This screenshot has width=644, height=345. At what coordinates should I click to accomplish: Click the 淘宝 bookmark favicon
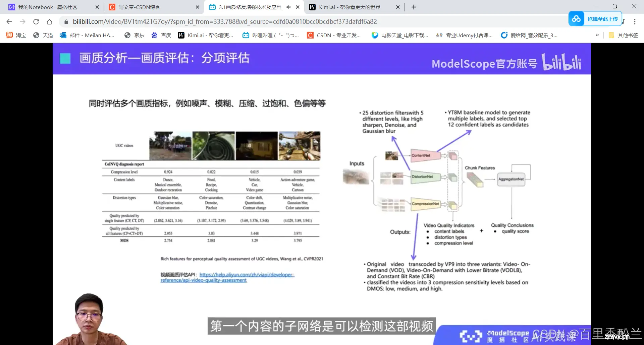click(x=9, y=35)
